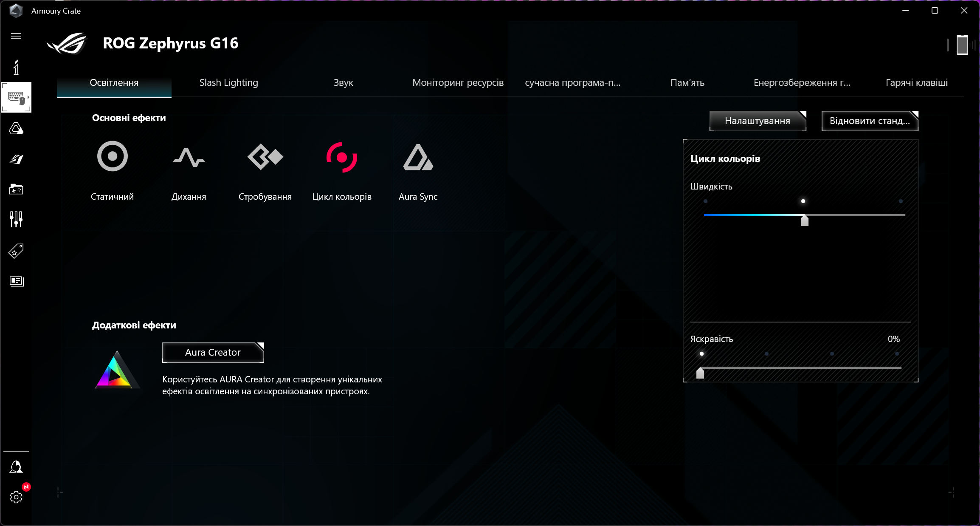Expand the hamburger menu at top left
Image resolution: width=980 pixels, height=526 pixels.
16,36
